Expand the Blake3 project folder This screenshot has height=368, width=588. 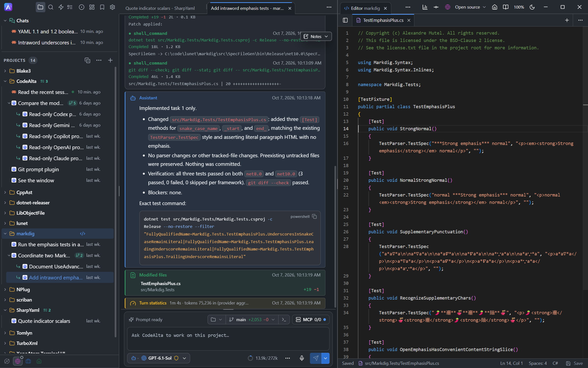point(5,71)
